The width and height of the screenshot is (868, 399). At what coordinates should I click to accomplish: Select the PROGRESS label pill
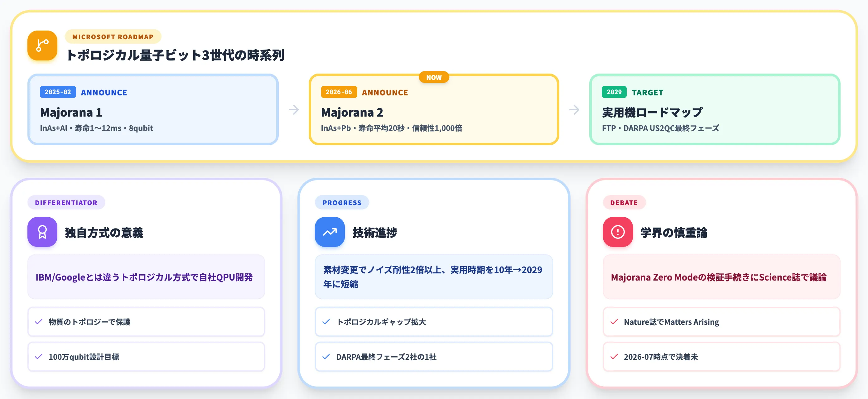point(342,203)
